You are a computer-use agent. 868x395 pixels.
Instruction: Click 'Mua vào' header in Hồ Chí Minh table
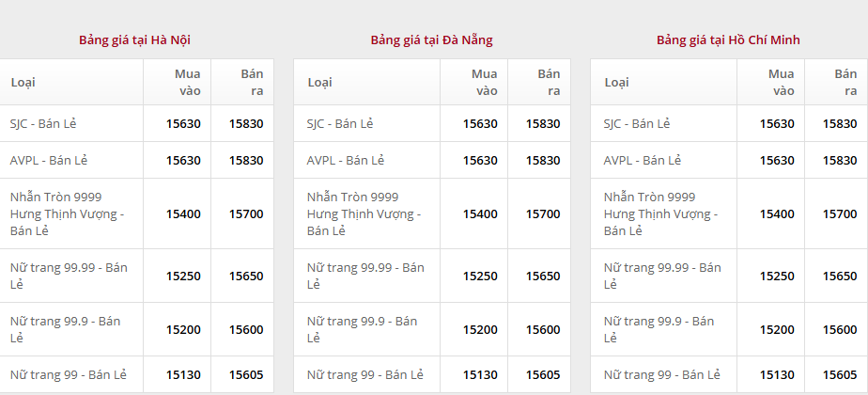pyautogui.click(x=781, y=82)
